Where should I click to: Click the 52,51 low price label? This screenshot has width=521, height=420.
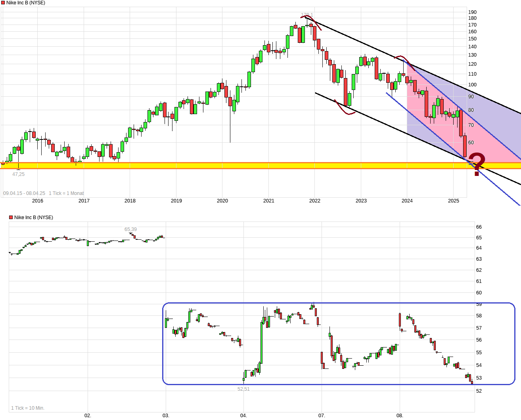243,389
